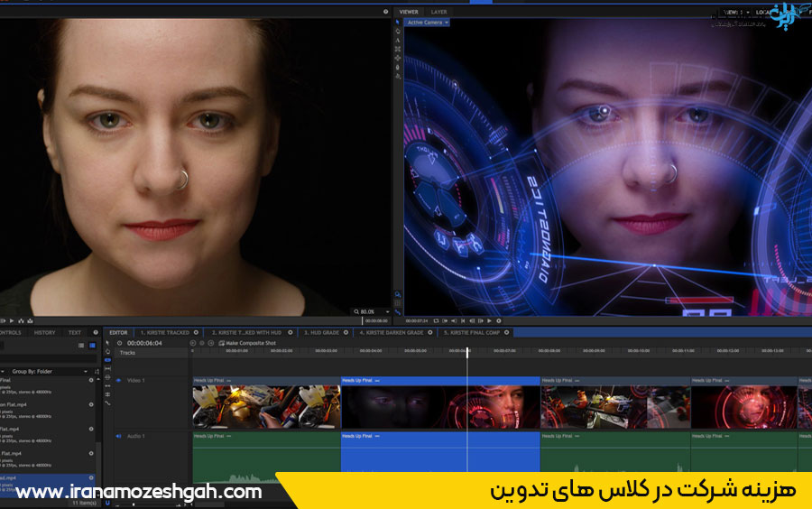Set out point using viewer control icon
Image resolution: width=812 pixels, height=509 pixels.
(454, 321)
